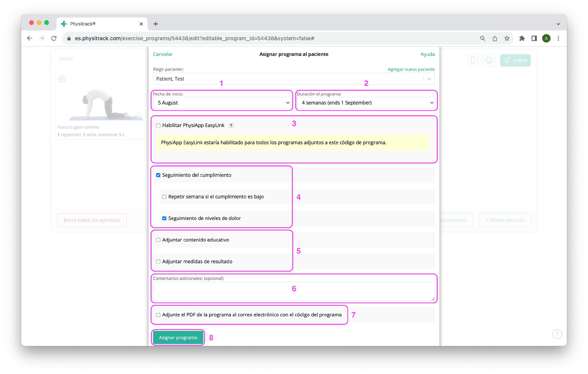The width and height of the screenshot is (588, 374).
Task: Open the profile avatar A
Action: pos(546,38)
